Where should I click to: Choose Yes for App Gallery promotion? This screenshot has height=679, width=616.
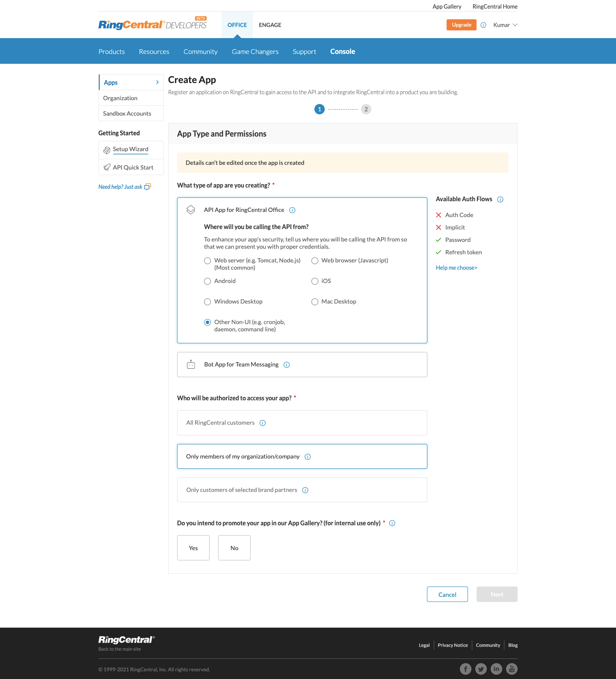point(193,548)
